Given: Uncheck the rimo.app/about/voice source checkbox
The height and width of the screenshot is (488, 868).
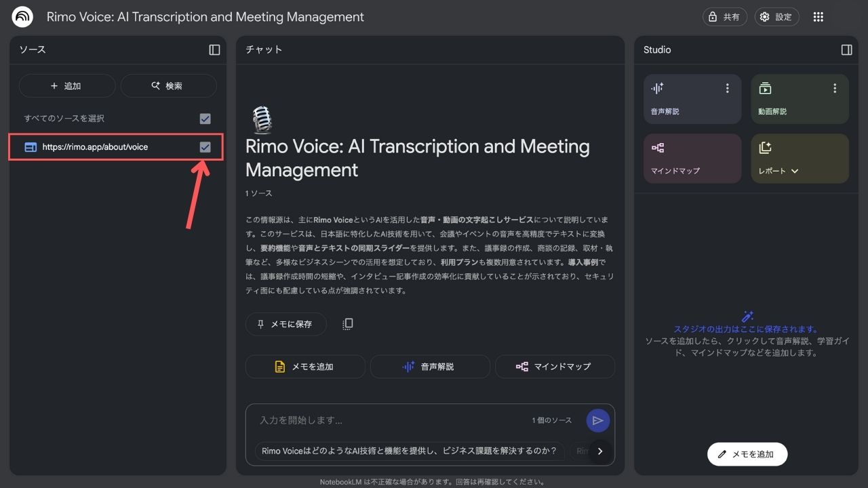Looking at the screenshot, I should (x=205, y=147).
